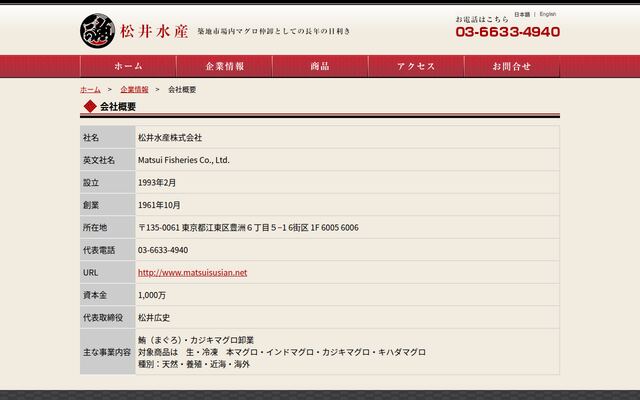640x400 pixels.
Task: Open the 企業情報 navigation menu item
Action: (x=224, y=66)
